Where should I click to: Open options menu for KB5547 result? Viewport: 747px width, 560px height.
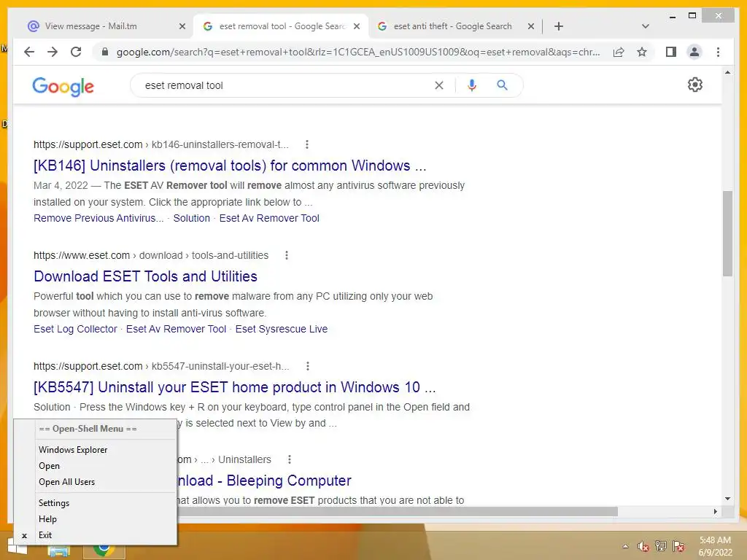pos(308,366)
